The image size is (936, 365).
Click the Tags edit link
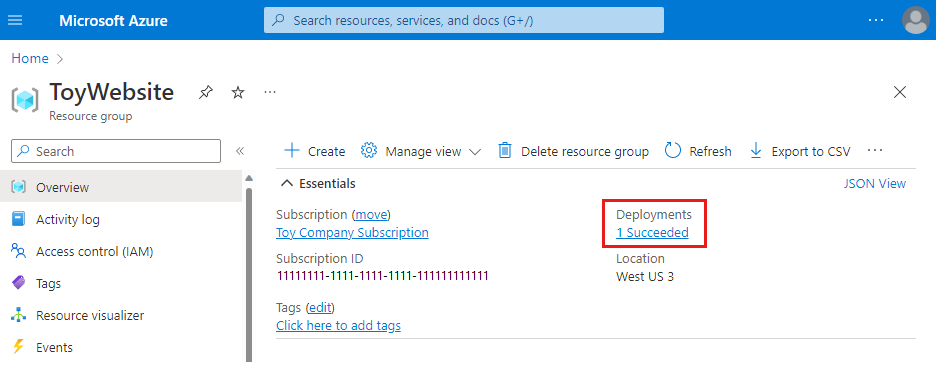pos(320,308)
